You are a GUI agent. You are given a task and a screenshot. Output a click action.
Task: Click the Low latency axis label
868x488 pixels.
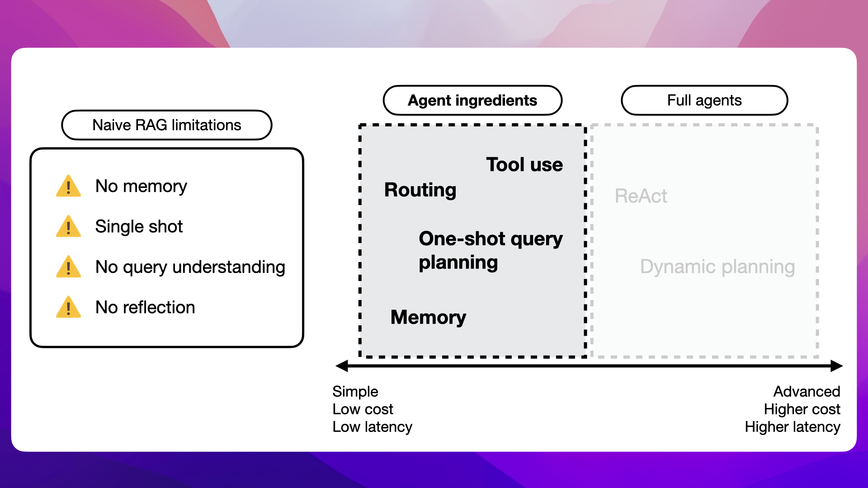(x=373, y=427)
